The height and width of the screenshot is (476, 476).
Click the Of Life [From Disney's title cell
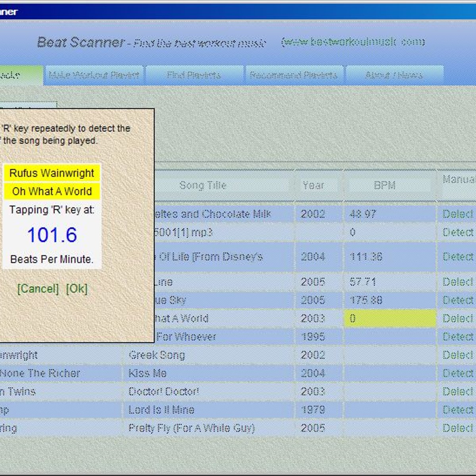[x=224, y=257]
